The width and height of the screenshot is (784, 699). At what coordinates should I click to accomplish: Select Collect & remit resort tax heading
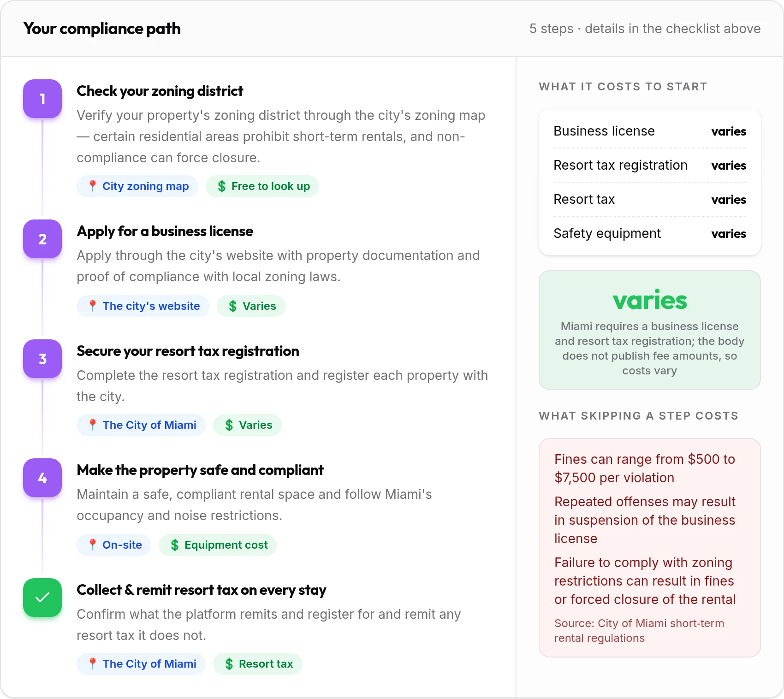[201, 590]
